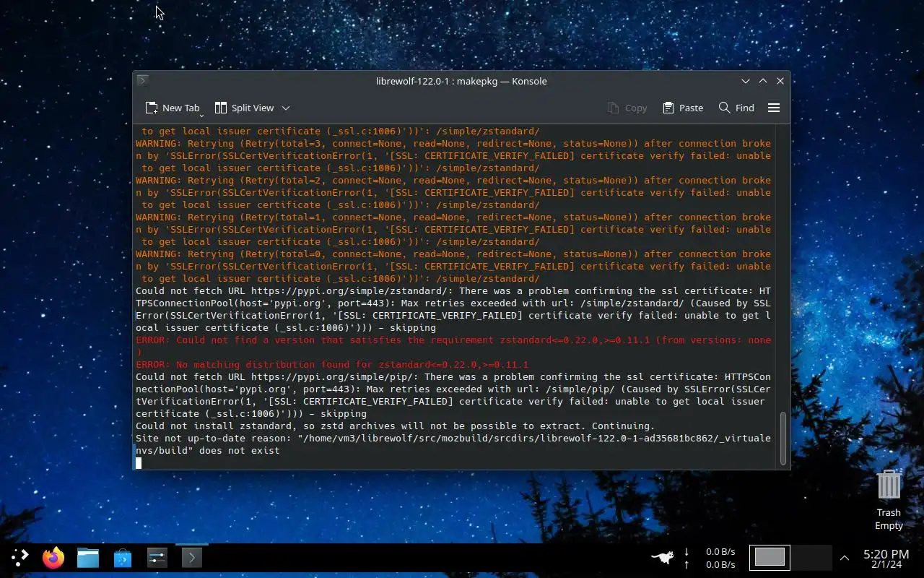Switch to the second virtual desktop
Viewport: 924px width, 578px height.
pyautogui.click(x=811, y=557)
